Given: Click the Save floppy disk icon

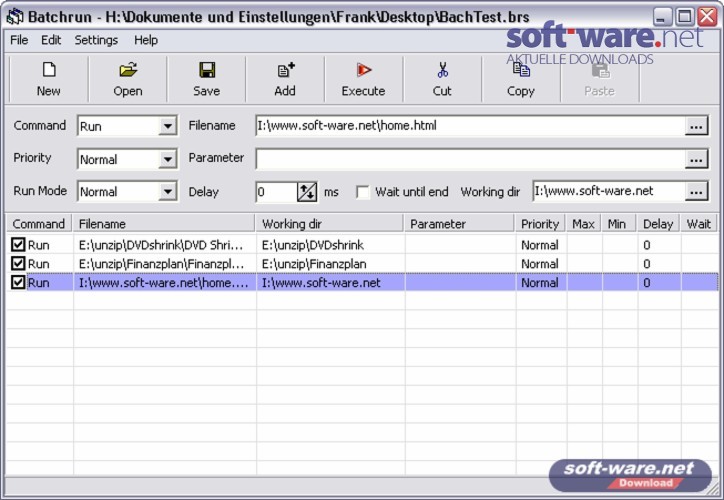Looking at the screenshot, I should (x=207, y=70).
